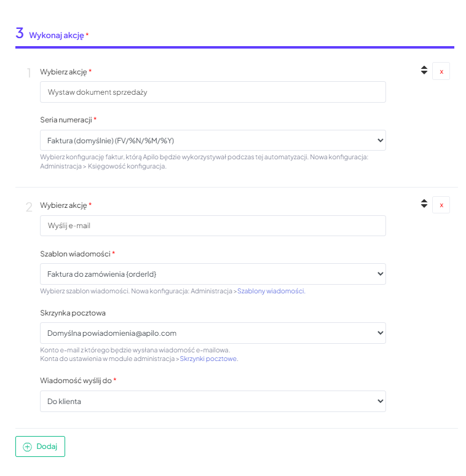This screenshot has width=466, height=476.
Task: Click the Wykonaj akcję section heading
Action: 56,35
